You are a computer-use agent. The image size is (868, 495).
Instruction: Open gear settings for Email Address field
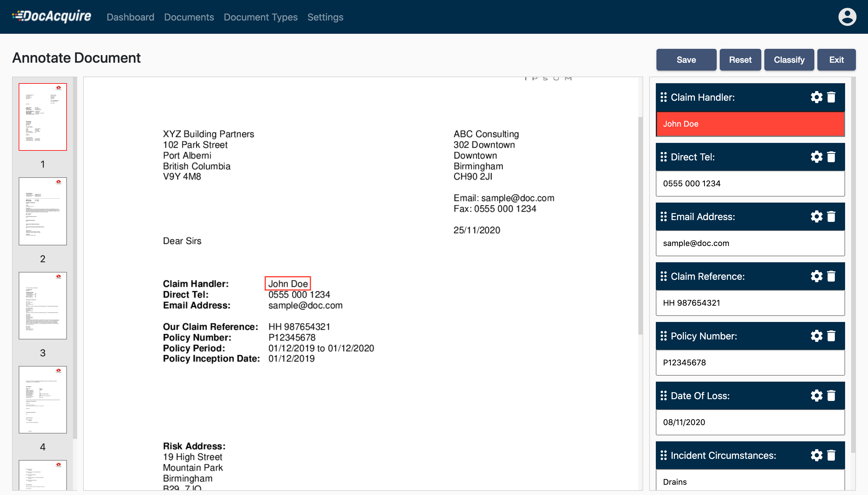(816, 216)
